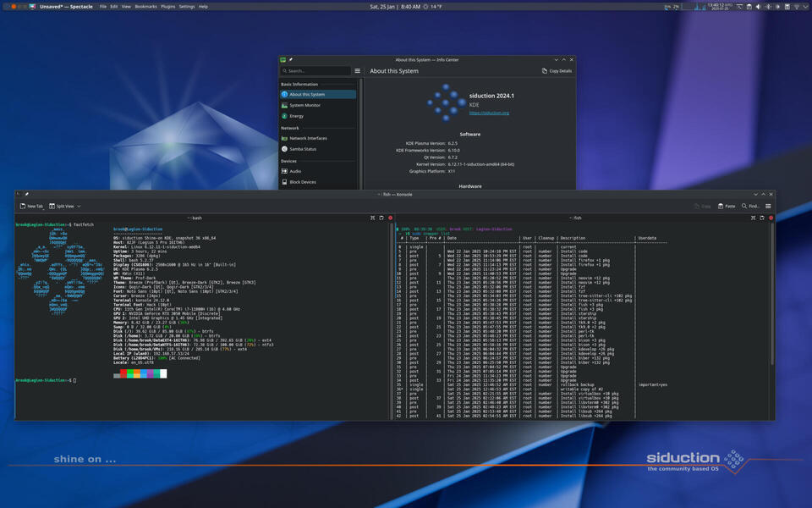Maximize the fish terminal pane
This screenshot has height=508, width=812.
click(753, 218)
